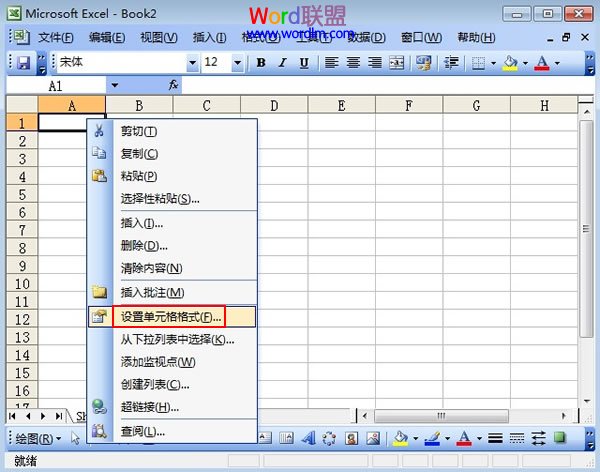600x472 pixels.
Task: Open the Name Box dropdown arrow
Action: [114, 85]
